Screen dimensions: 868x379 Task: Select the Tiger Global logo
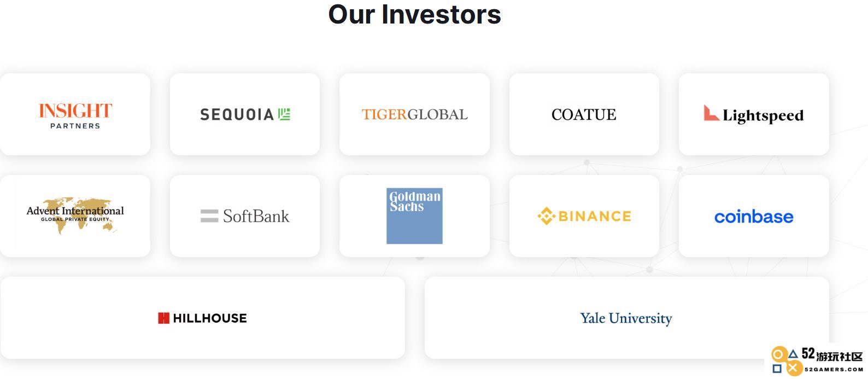click(x=414, y=114)
